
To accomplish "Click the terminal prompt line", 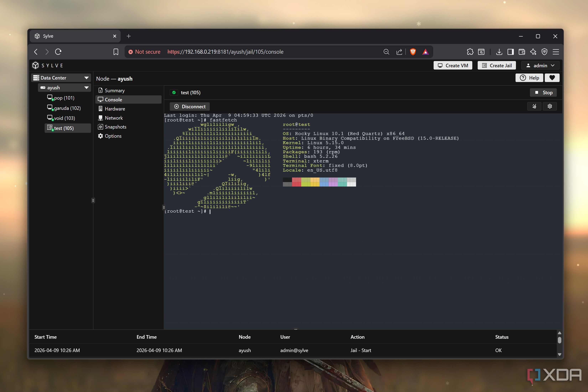I will coord(187,211).
